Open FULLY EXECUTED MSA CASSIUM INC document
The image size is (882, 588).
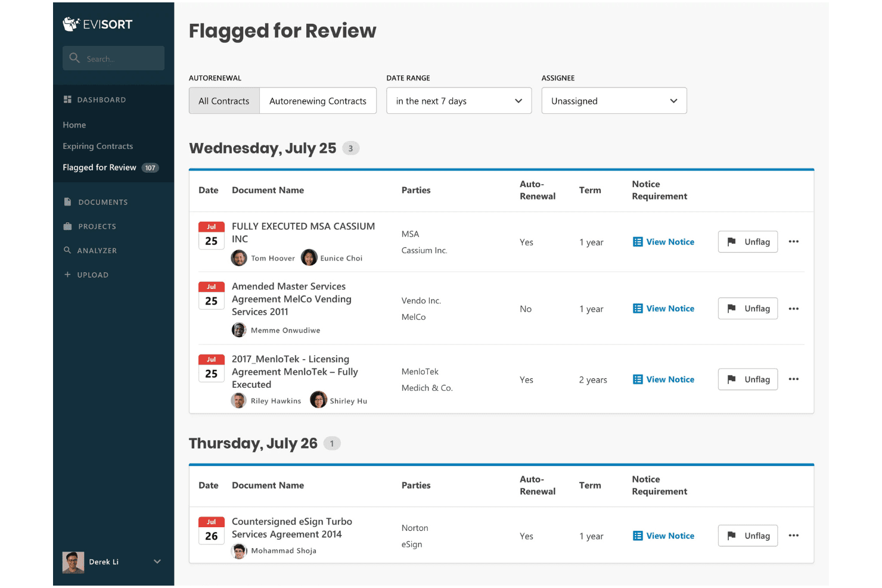[x=303, y=232]
